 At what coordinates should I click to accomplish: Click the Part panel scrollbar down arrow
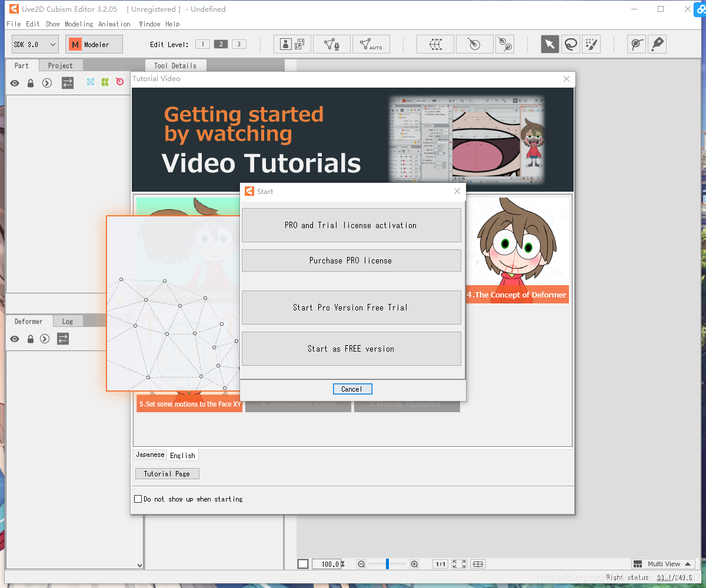pos(139,566)
